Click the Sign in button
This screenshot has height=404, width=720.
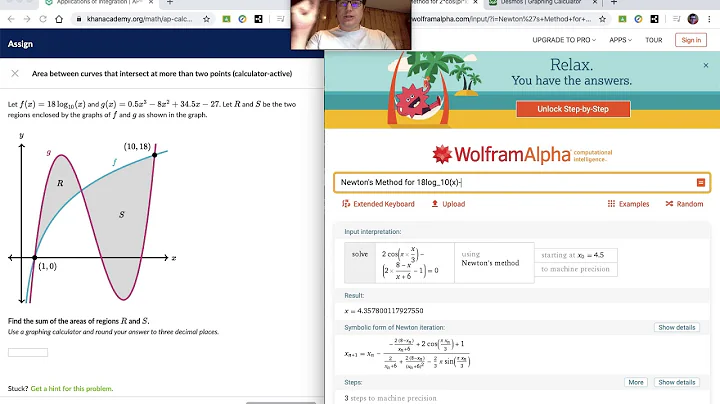691,40
